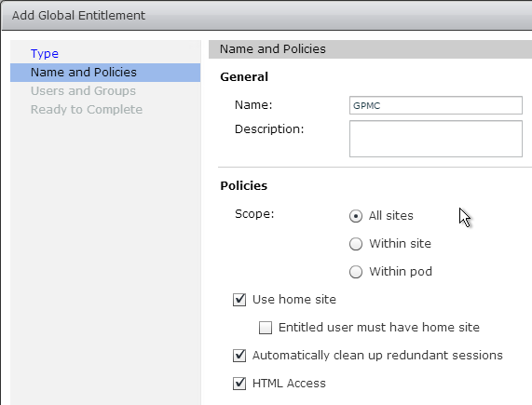Click into the Name field containing GPMC
Viewport: 532px width, 405px height.
pyautogui.click(x=436, y=105)
